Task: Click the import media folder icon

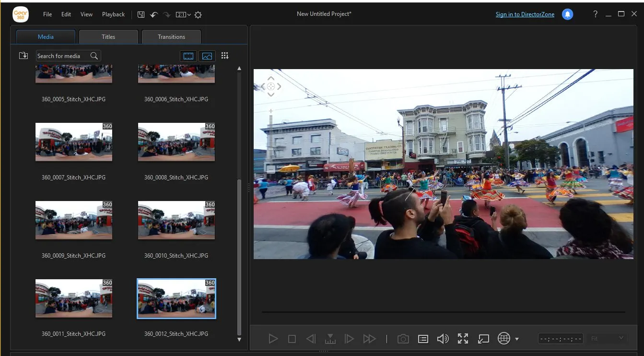Action: click(23, 56)
